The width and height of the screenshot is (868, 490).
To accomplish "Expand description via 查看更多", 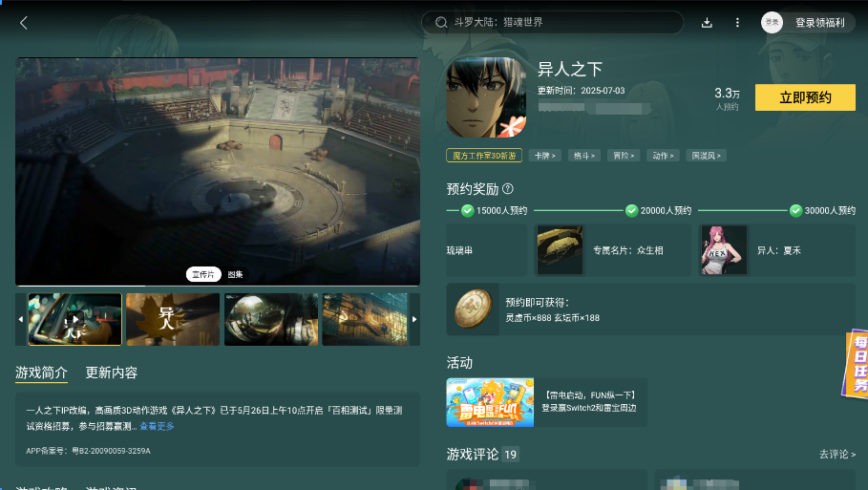I will click(157, 426).
